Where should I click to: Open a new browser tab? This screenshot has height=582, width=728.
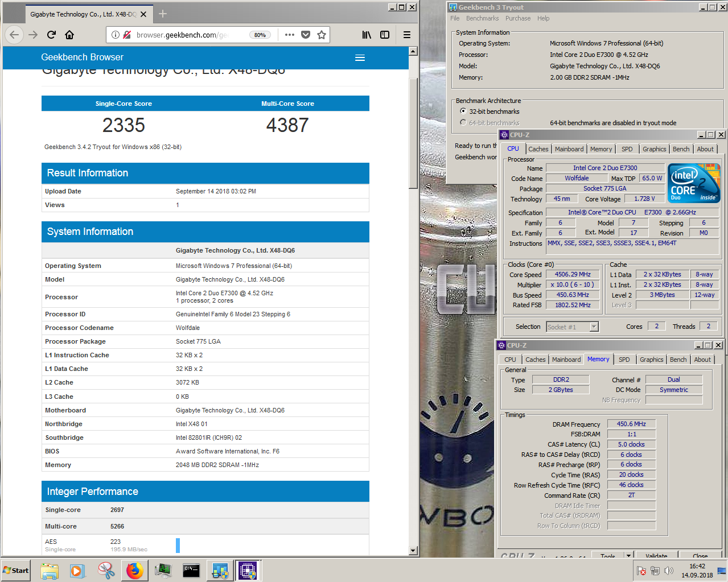tap(163, 14)
